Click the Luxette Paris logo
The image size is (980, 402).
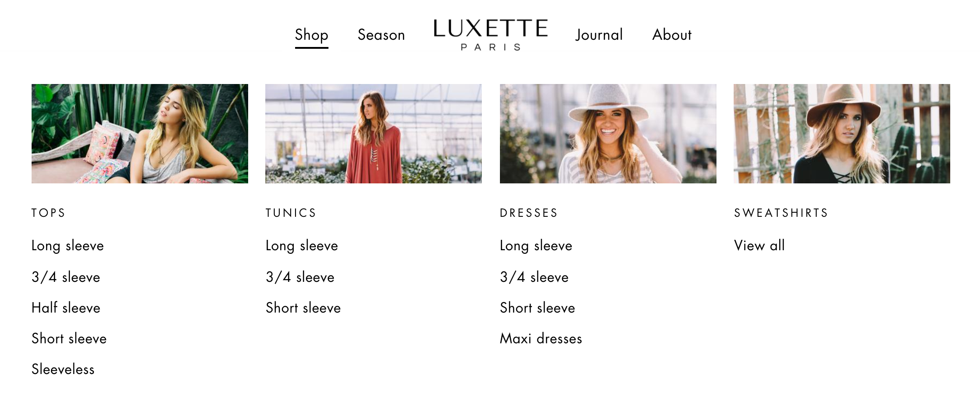(490, 35)
